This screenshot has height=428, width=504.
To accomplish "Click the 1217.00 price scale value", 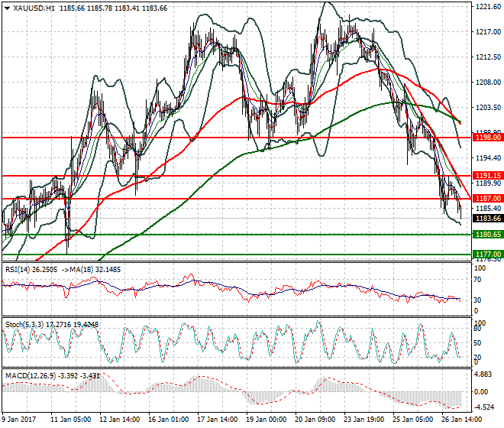I will tap(488, 31).
